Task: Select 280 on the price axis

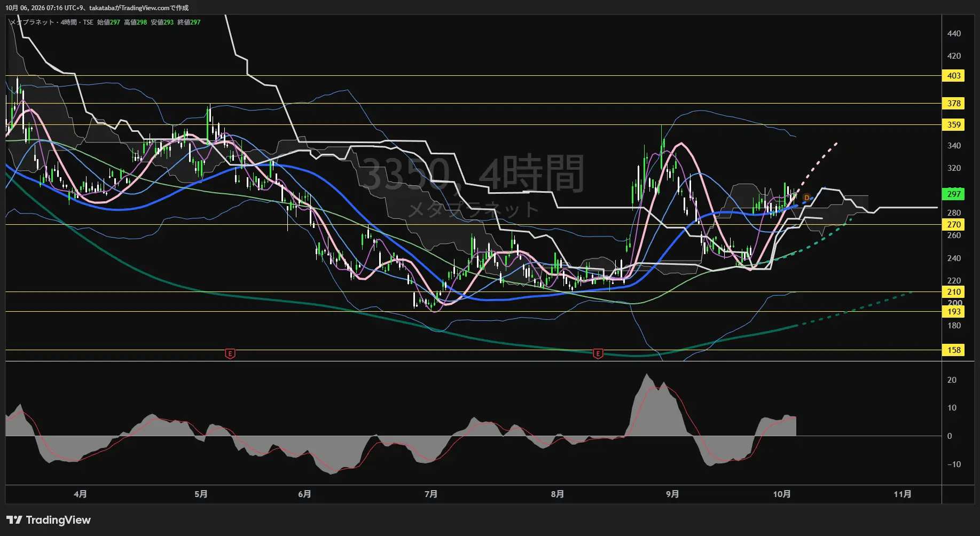Action: tap(954, 213)
